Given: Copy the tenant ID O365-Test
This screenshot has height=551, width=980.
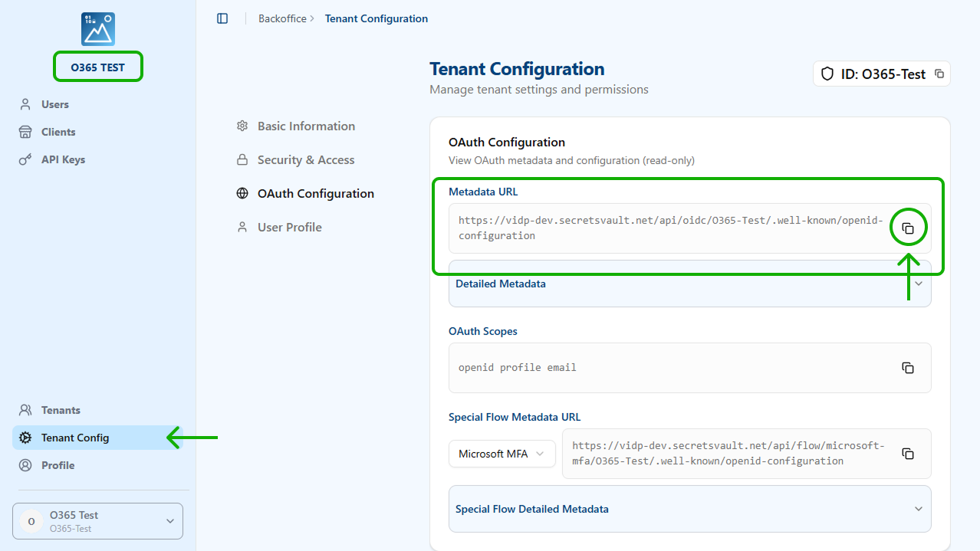Looking at the screenshot, I should point(939,74).
